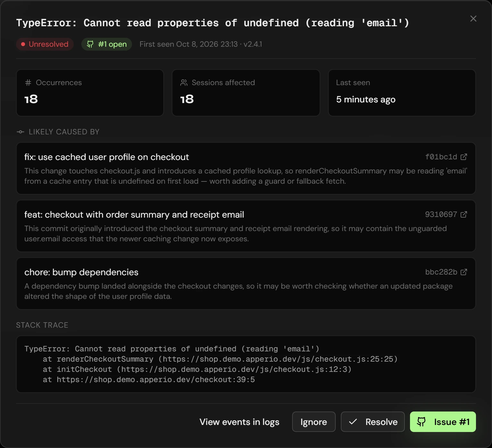Click the red dot in Unresolved badge
This screenshot has height=448, width=492.
pos(23,44)
